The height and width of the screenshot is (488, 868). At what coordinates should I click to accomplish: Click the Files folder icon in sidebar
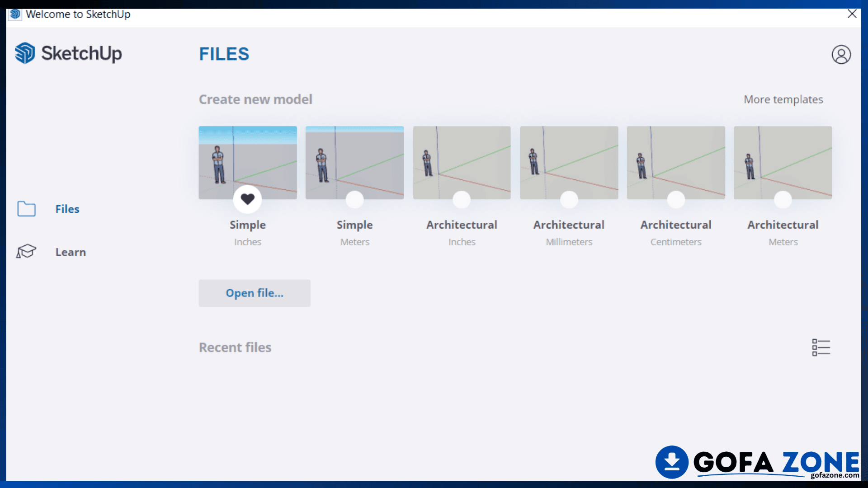(x=26, y=209)
